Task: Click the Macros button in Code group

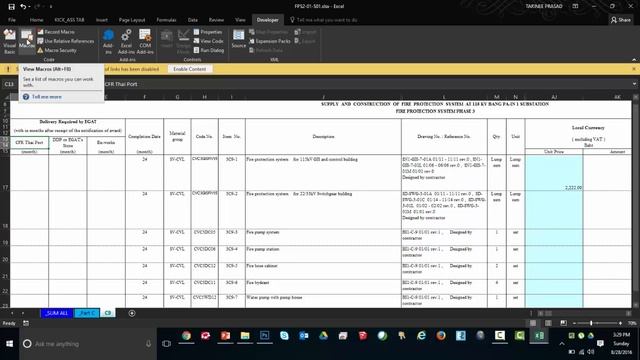Action: (x=27, y=40)
